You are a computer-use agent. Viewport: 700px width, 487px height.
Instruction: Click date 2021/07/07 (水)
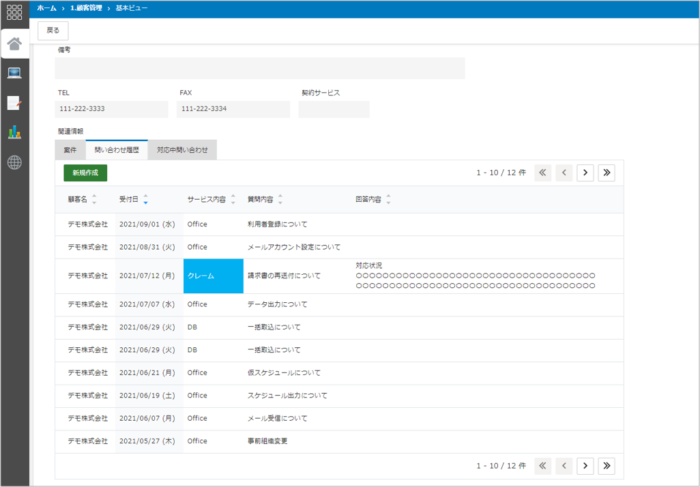(147, 304)
